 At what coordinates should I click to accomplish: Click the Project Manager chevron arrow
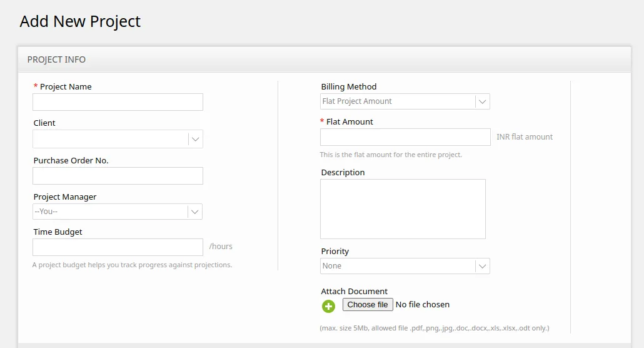click(194, 212)
